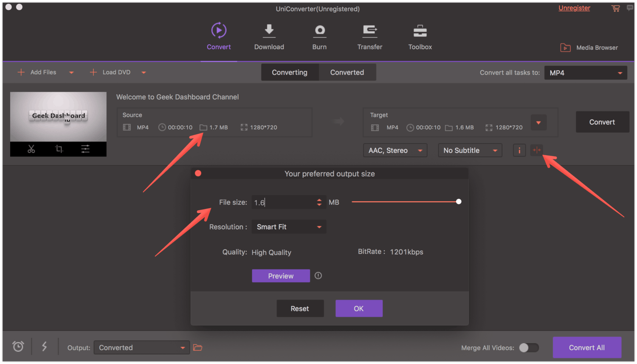Open the Effects adjustment icon on the thumbnail

(85, 149)
